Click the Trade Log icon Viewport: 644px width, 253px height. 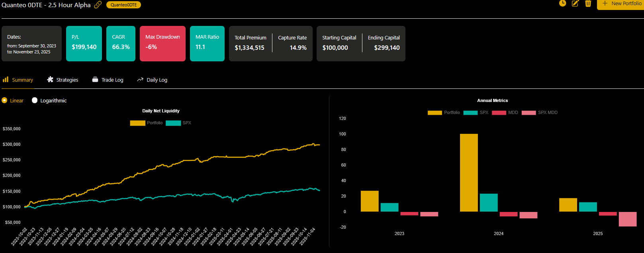point(95,80)
